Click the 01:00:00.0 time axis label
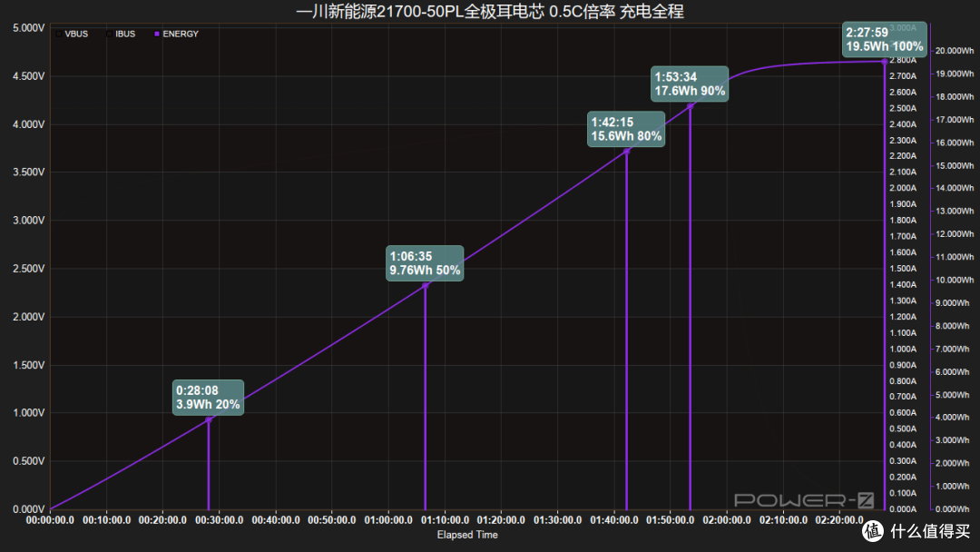 (x=388, y=520)
